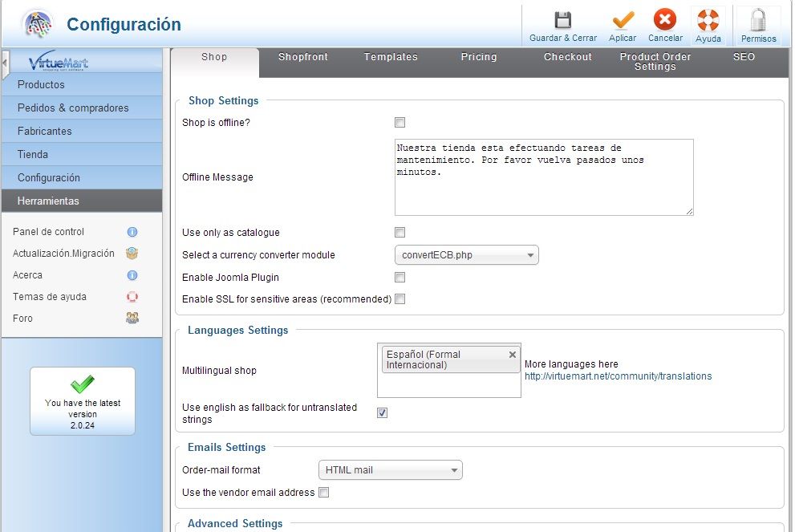795x532 pixels.
Task: Remove Español language with the X
Action: (513, 355)
